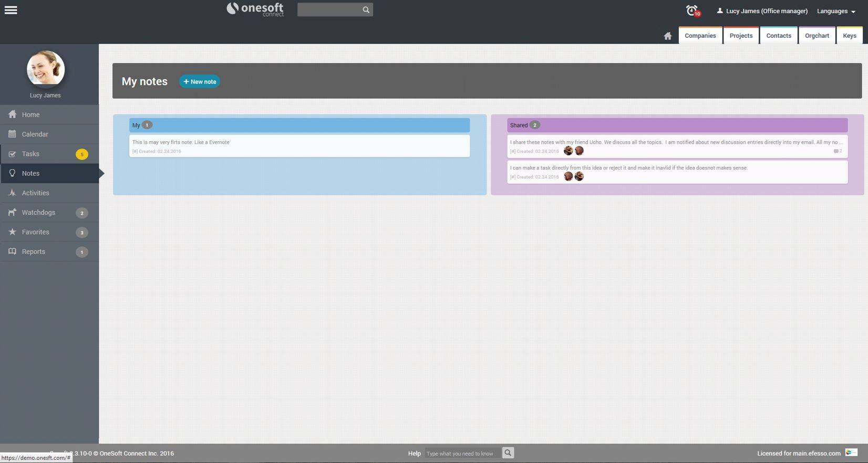Screen dimensions: 868x463
Task: Click the Calendar sidebar icon
Action: [12, 134]
